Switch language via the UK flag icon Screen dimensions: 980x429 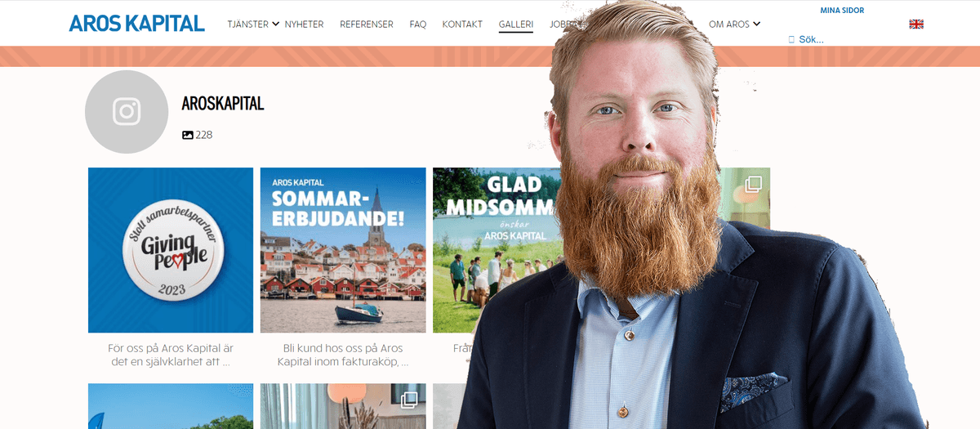coord(916,25)
